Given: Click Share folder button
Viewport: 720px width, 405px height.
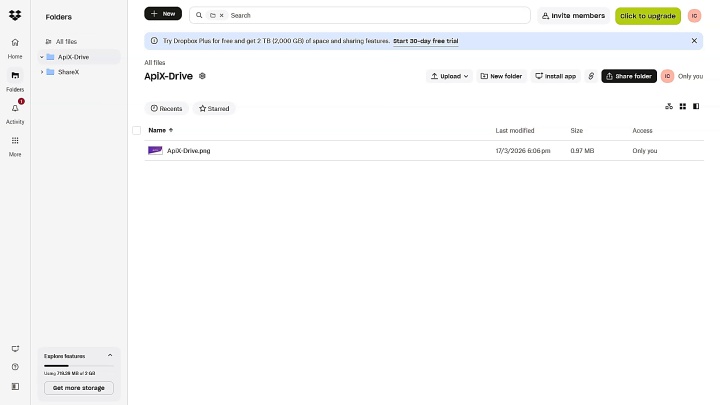Looking at the screenshot, I should (x=629, y=76).
